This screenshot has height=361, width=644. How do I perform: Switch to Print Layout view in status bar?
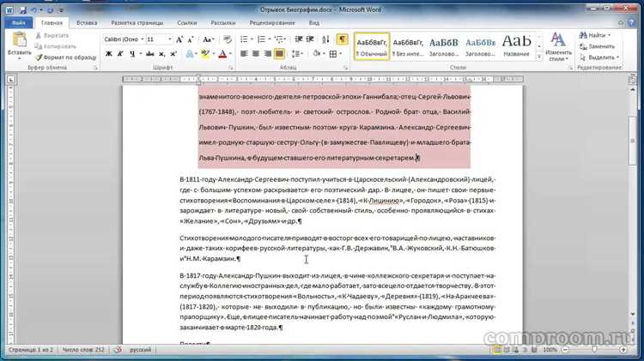497,350
